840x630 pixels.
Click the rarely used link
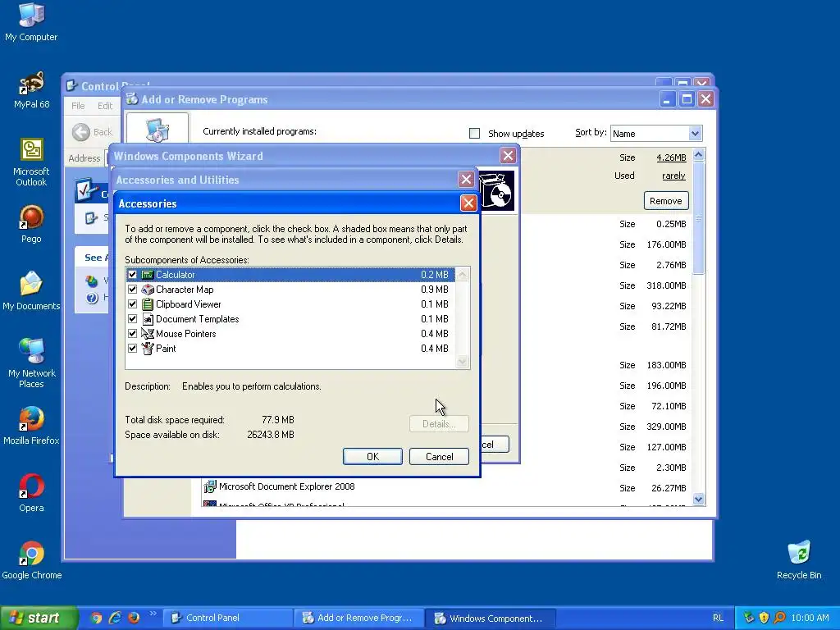(673, 176)
